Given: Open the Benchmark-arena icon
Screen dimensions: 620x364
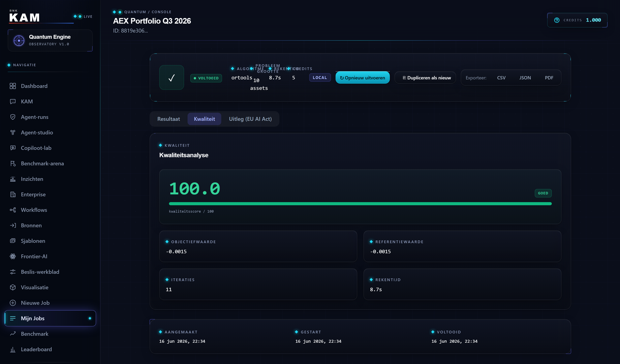Looking at the screenshot, I should click(x=13, y=164).
